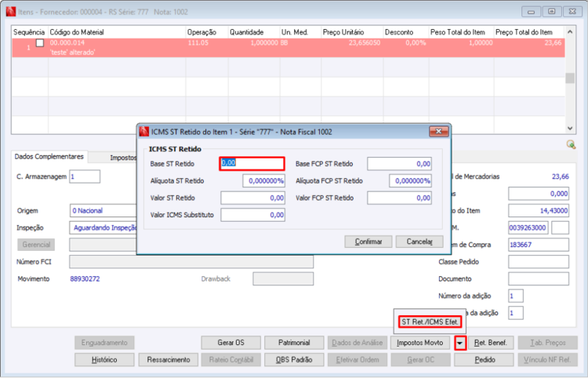
Task: Click the Classe Pedido field
Action: coord(539,262)
